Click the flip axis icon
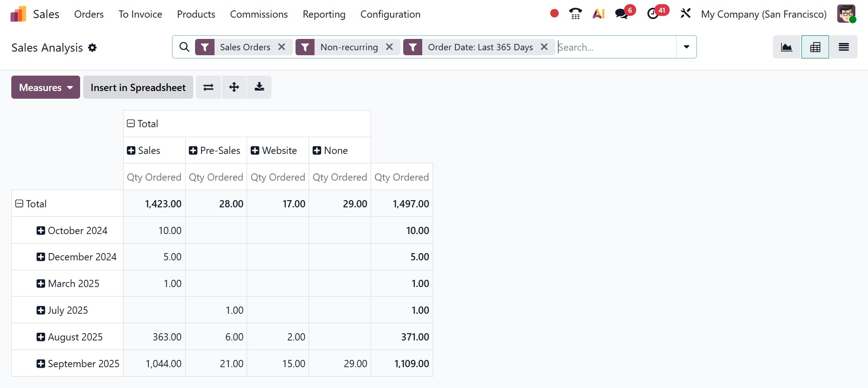 (x=208, y=87)
